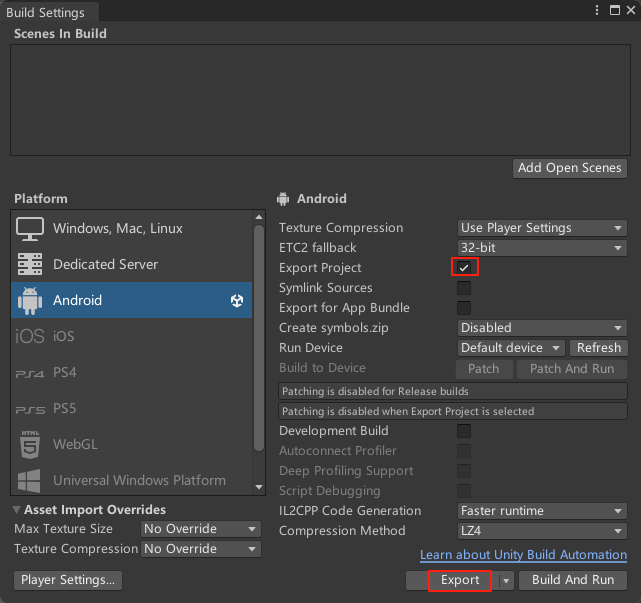
Task: Click the iOS platform logo icon
Action: (29, 336)
